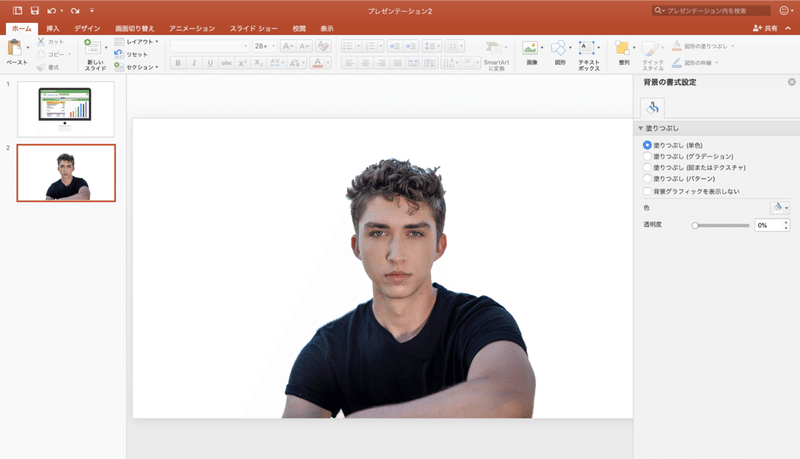
Task: Click the Quick Styles (クイックスタイル) button
Action: (653, 56)
